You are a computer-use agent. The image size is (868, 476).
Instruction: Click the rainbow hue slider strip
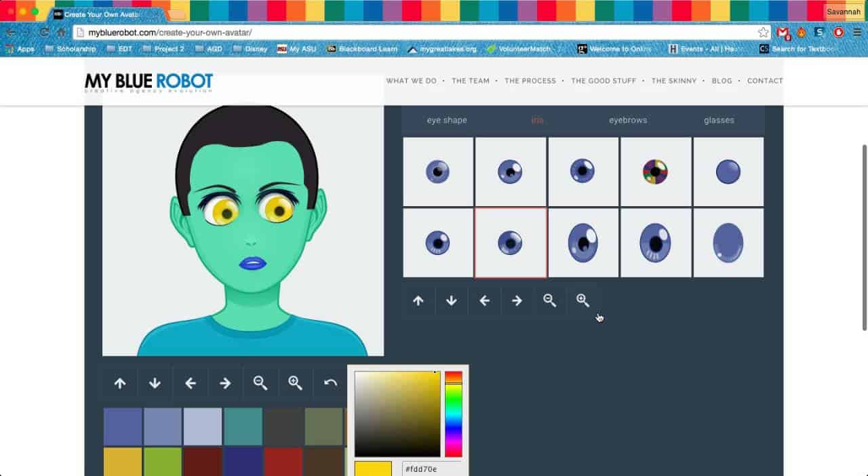coord(453,414)
